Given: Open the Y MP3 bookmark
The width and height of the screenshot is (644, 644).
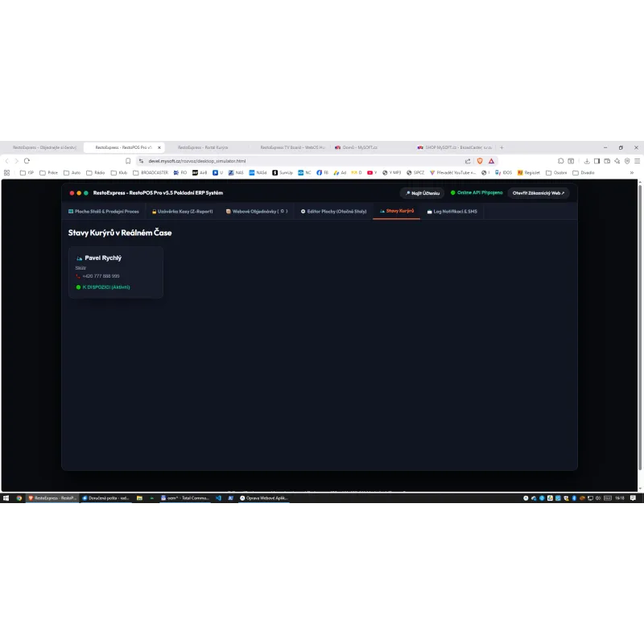Looking at the screenshot, I should [x=392, y=173].
